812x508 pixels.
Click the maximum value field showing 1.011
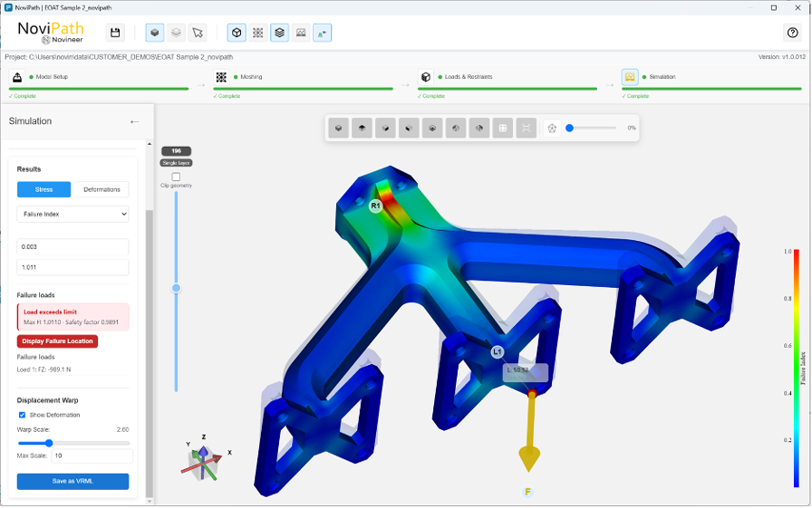pos(73,267)
